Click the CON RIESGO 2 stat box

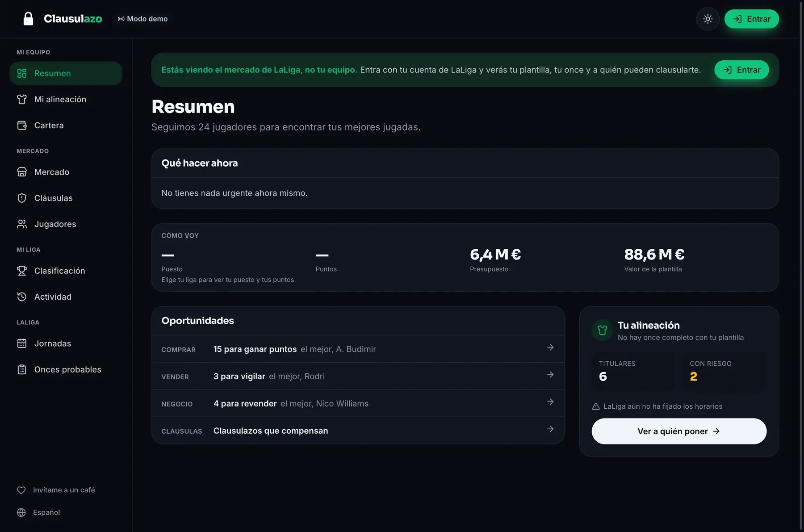tap(724, 372)
